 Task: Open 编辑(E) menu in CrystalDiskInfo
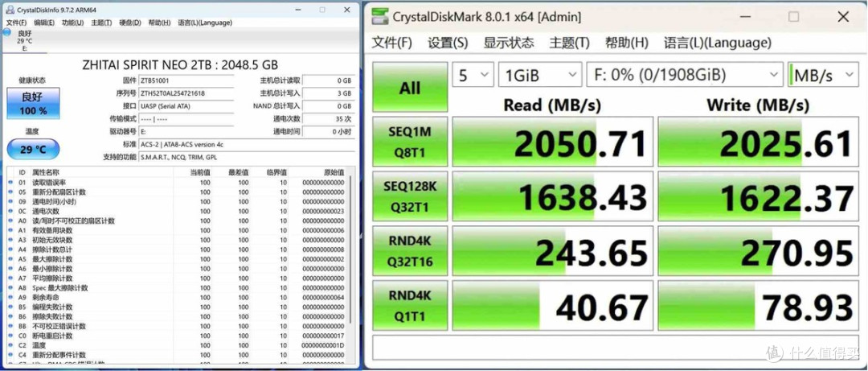tap(44, 23)
